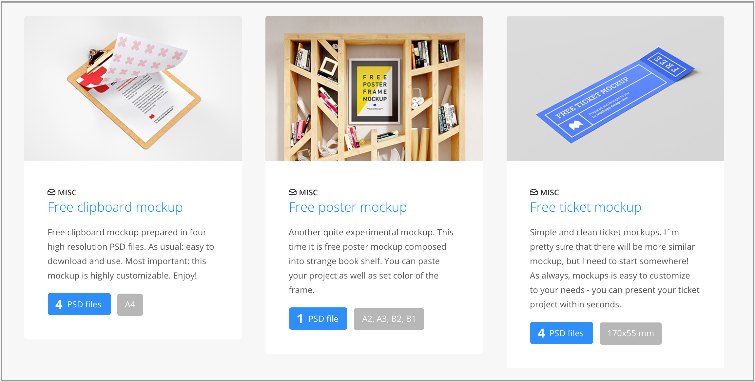Click the poster frame bookshelf preview image
Screen dimensions: 755x382
click(374, 89)
